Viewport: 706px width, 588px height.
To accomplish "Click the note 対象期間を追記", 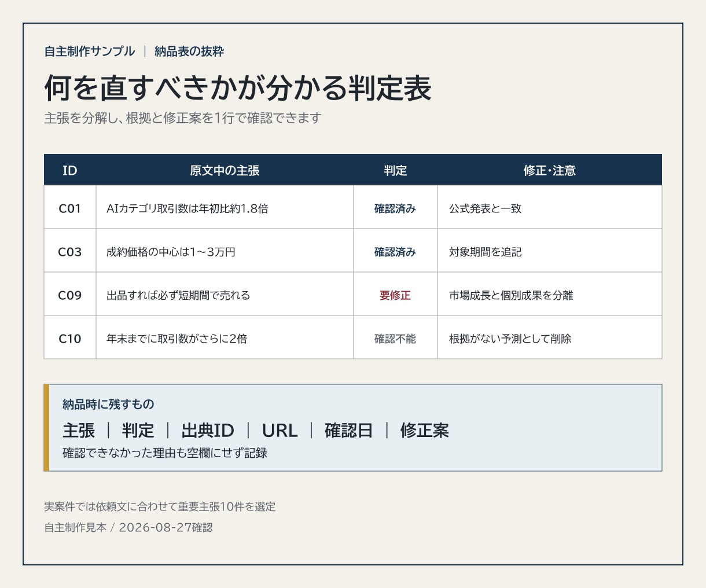I will click(x=486, y=252).
